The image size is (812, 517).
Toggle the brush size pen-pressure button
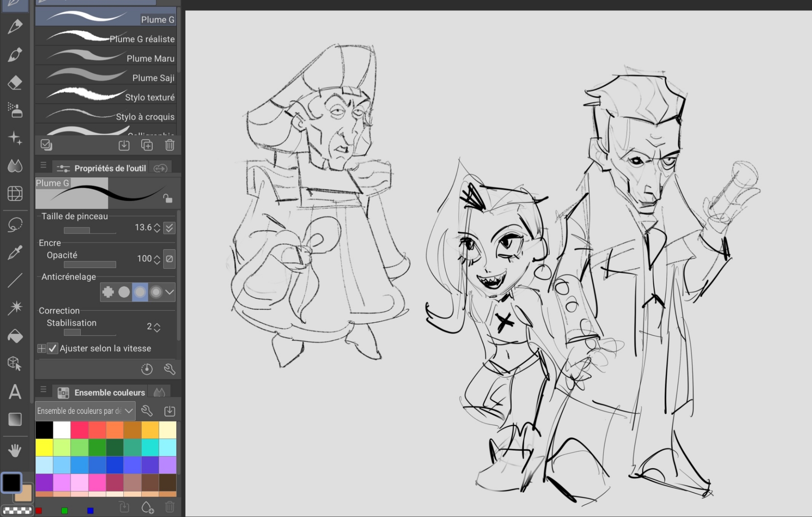coord(169,228)
